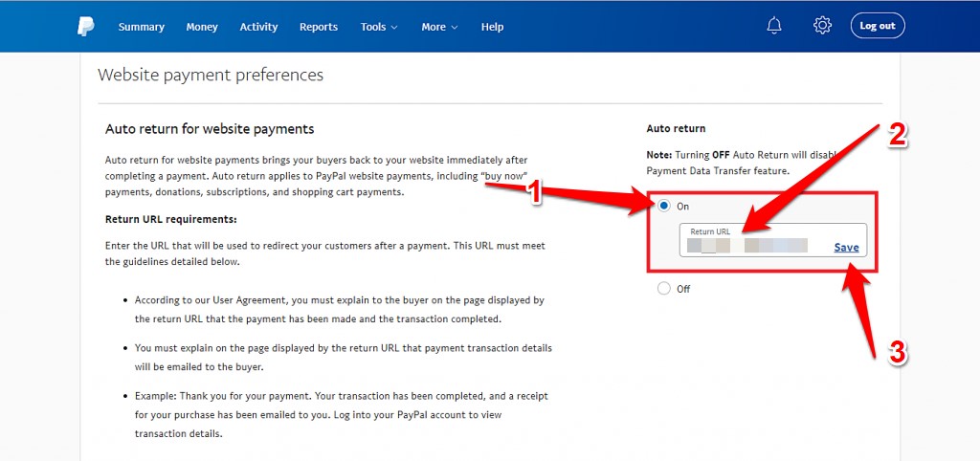Open account settings gear icon
This screenshot has height=461, width=980.
(822, 26)
